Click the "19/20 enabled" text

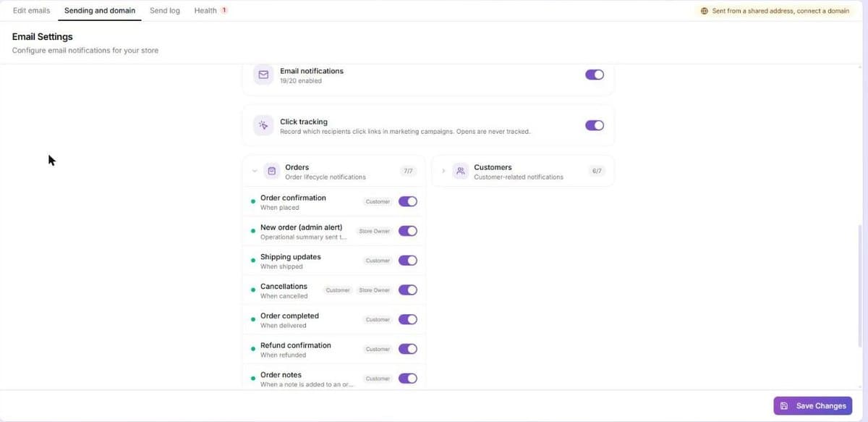(x=301, y=81)
